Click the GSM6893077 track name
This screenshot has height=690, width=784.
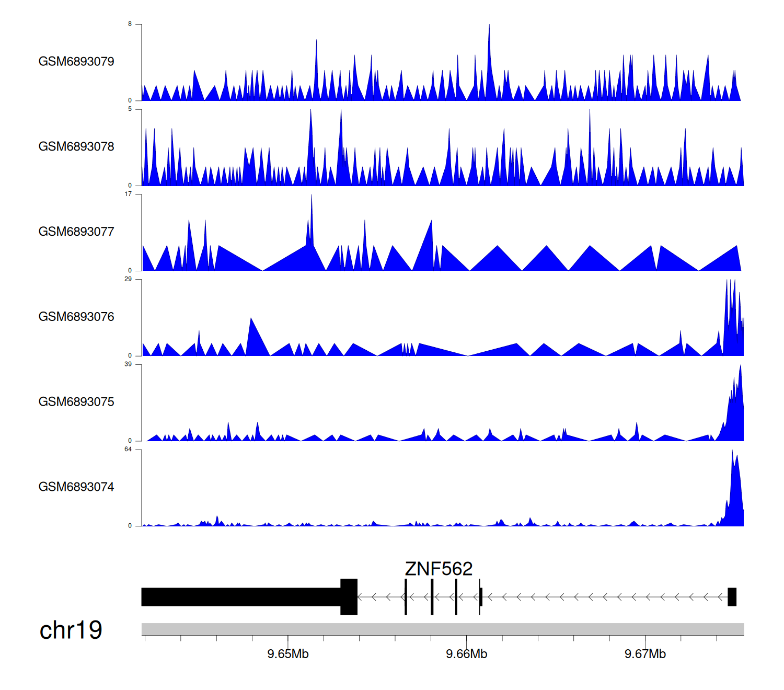tap(76, 232)
